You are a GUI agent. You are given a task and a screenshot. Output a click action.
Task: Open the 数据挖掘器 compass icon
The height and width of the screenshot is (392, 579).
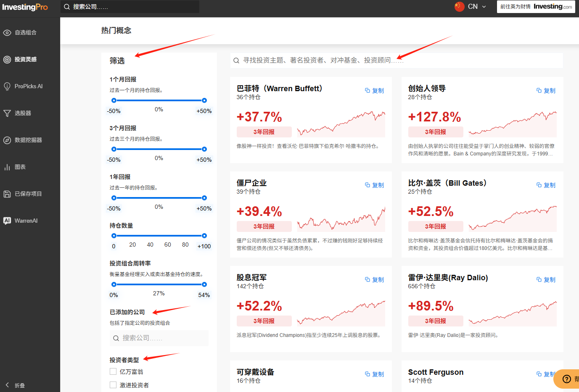point(7,140)
